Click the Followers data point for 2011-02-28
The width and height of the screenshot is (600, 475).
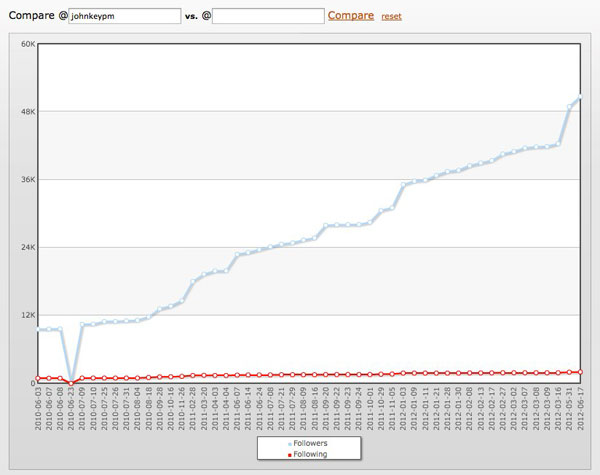click(x=193, y=281)
